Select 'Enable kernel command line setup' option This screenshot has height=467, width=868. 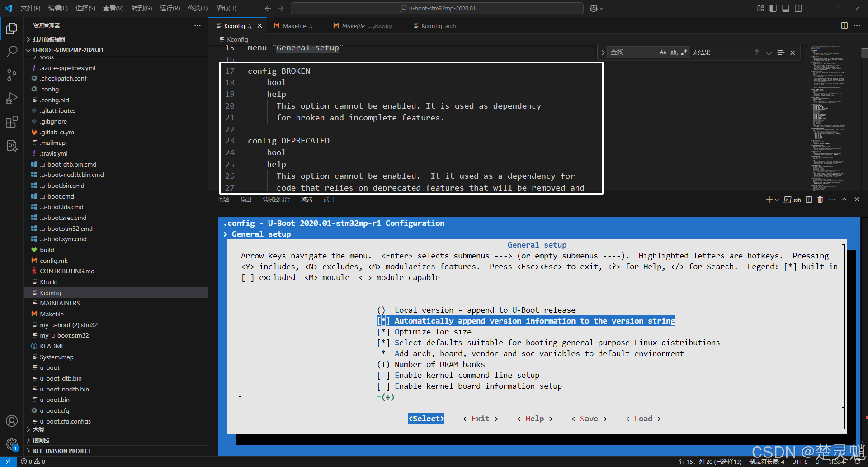pyautogui.click(x=458, y=375)
